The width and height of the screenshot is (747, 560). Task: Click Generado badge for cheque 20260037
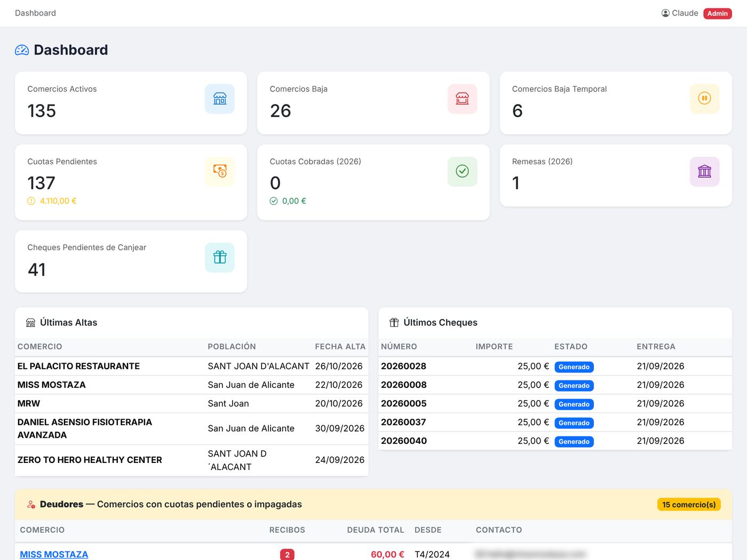click(574, 423)
